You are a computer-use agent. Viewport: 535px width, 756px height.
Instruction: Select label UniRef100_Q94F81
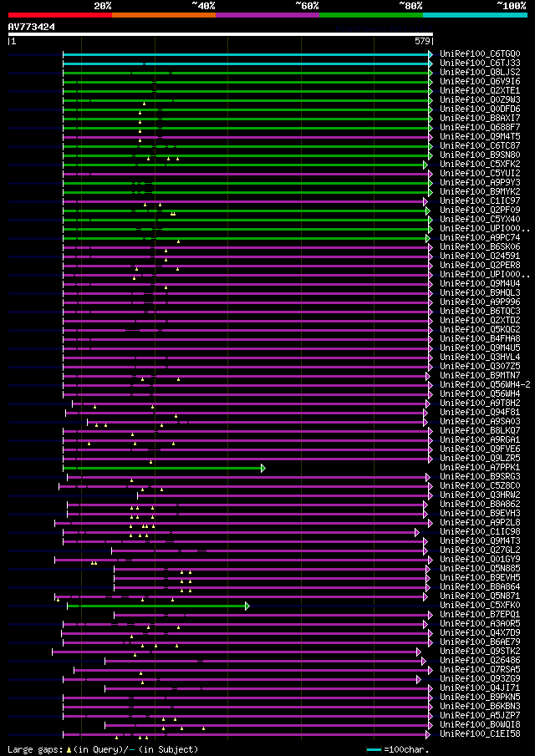[x=480, y=413]
